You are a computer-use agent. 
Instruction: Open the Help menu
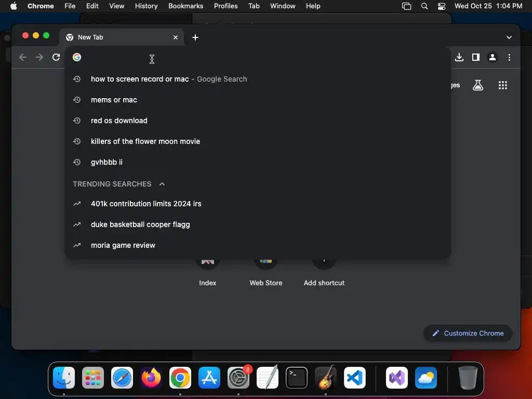pyautogui.click(x=313, y=6)
